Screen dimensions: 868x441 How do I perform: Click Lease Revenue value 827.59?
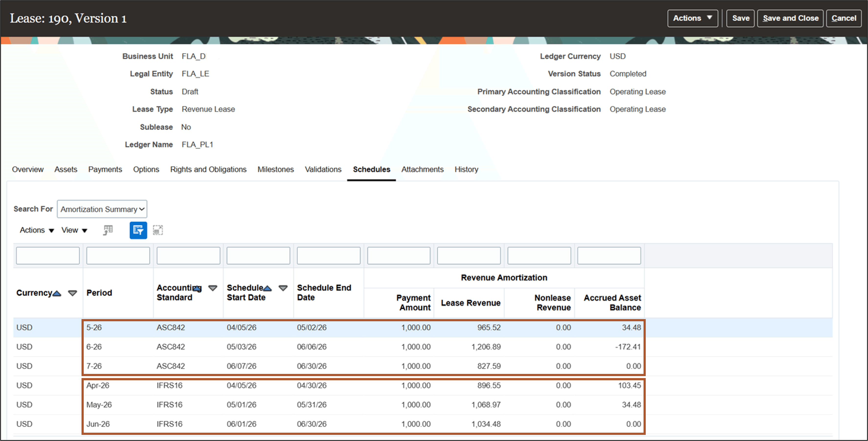pyautogui.click(x=489, y=366)
